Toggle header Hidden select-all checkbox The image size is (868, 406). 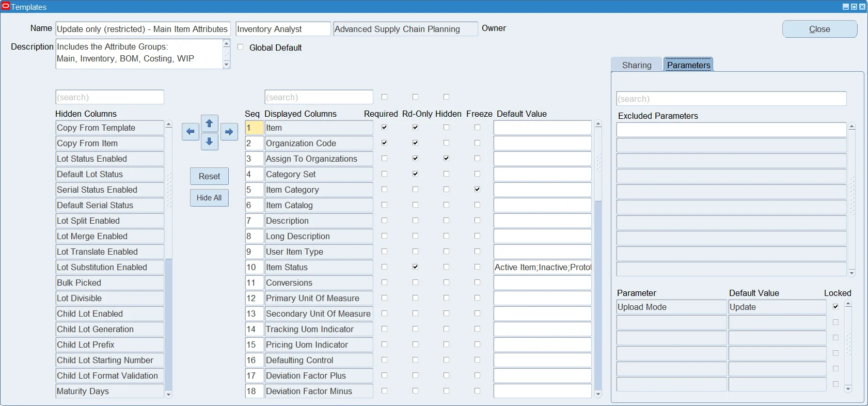pyautogui.click(x=446, y=97)
